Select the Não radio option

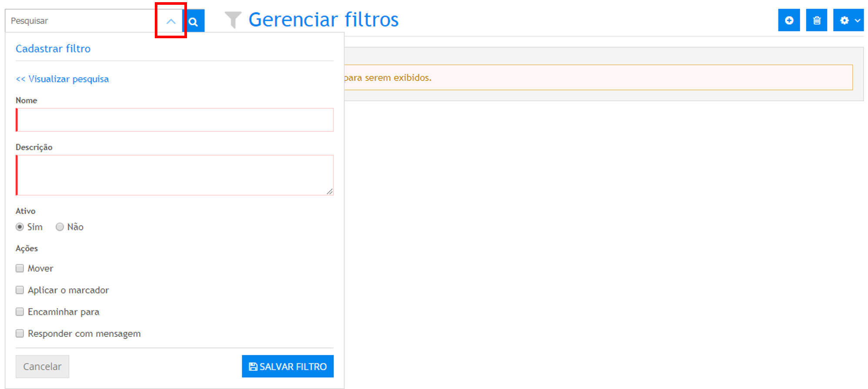pos(60,227)
